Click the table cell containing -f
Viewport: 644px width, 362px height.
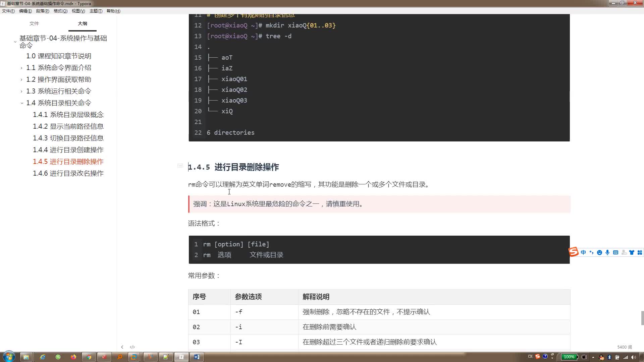[264, 312]
